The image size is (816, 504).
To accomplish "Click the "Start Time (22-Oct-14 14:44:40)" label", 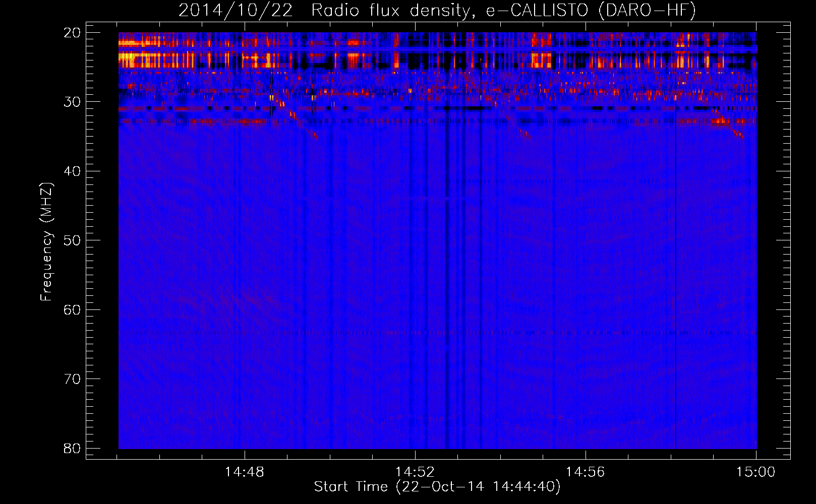I will [437, 487].
